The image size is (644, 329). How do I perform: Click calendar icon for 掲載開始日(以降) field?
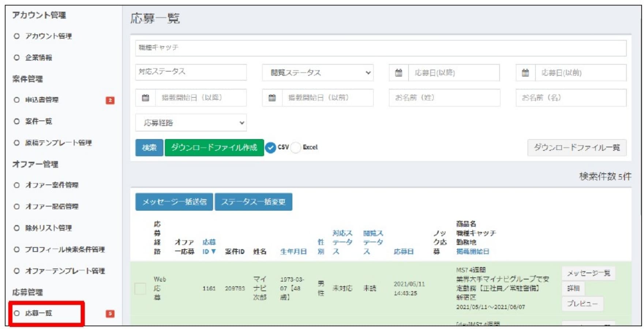(x=145, y=98)
